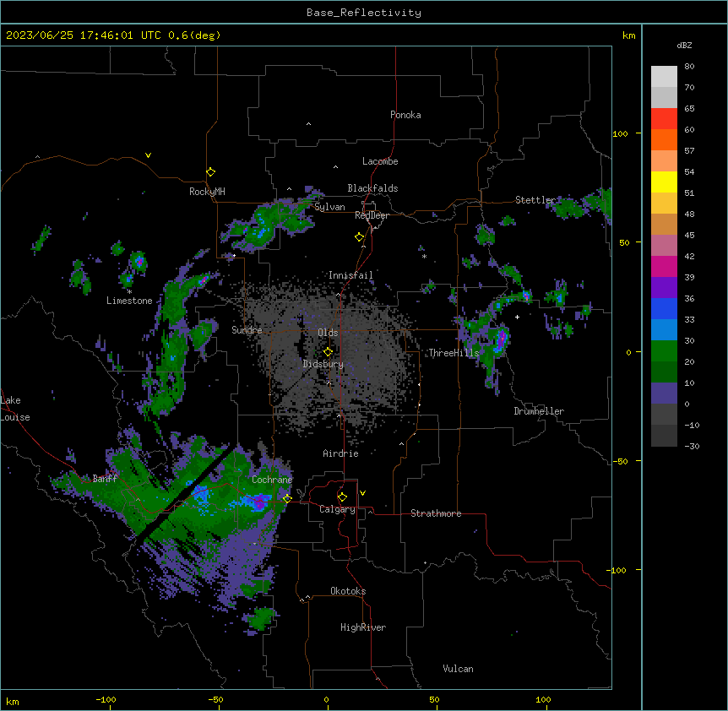Click the RedDeer city label
This screenshot has width=728, height=711.
pos(372,215)
